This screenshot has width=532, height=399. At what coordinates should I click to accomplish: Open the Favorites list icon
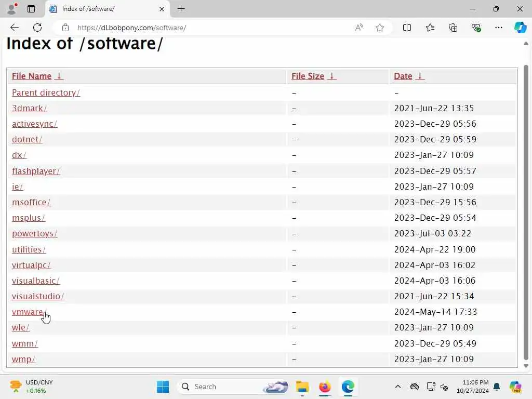tap(430, 28)
